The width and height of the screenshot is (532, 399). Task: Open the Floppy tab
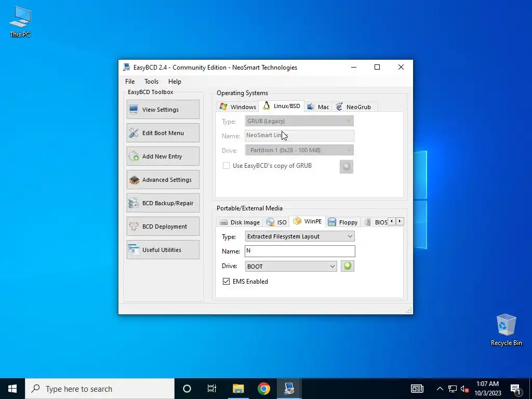(343, 222)
